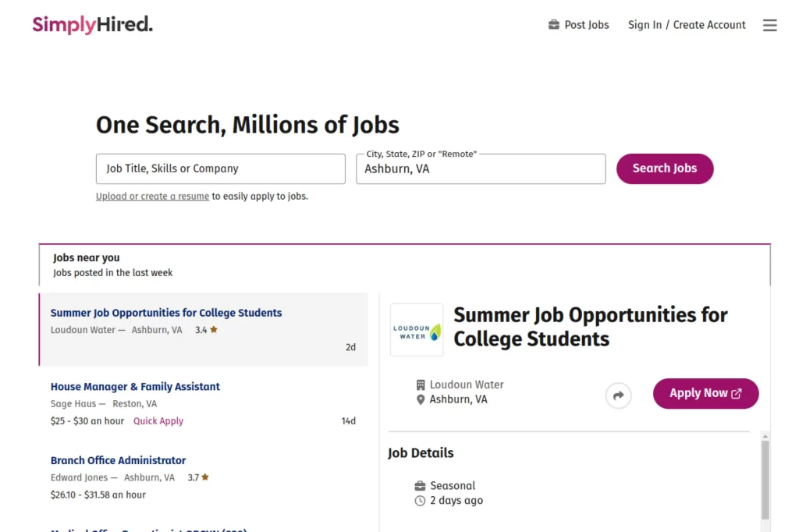Click the location pin icon beside Ashburn, VA
Screen dimensions: 799x532
[421, 399]
